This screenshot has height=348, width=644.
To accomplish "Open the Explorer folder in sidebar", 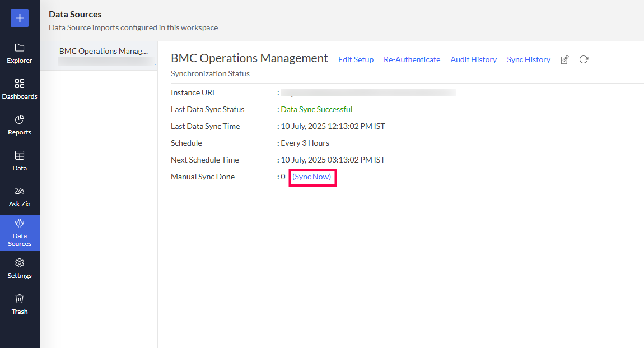I will pos(20,53).
